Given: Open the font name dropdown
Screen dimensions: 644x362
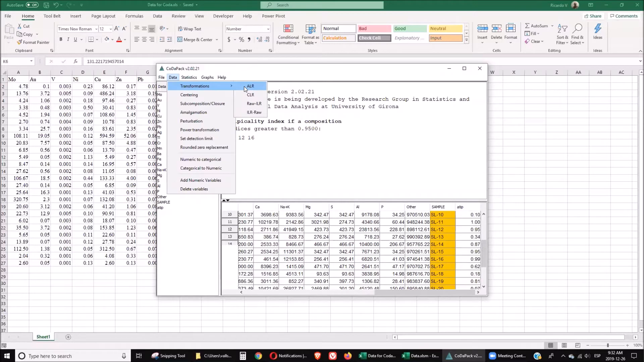Looking at the screenshot, I should (96, 29).
